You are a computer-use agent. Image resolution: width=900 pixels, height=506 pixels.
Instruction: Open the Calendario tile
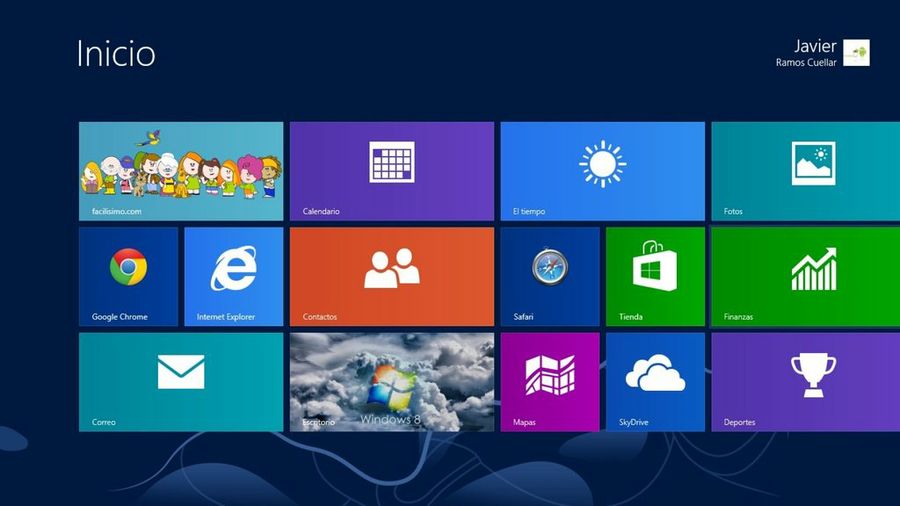pyautogui.click(x=391, y=171)
